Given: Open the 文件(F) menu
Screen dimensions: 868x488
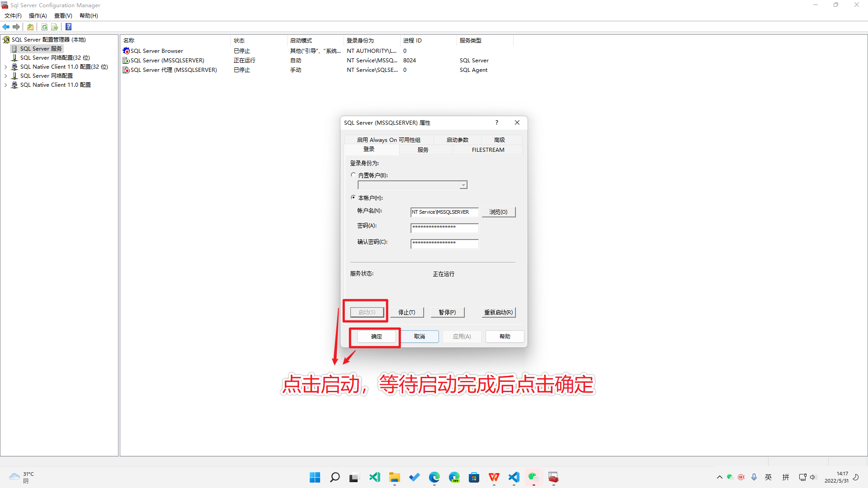Looking at the screenshot, I should [13, 16].
